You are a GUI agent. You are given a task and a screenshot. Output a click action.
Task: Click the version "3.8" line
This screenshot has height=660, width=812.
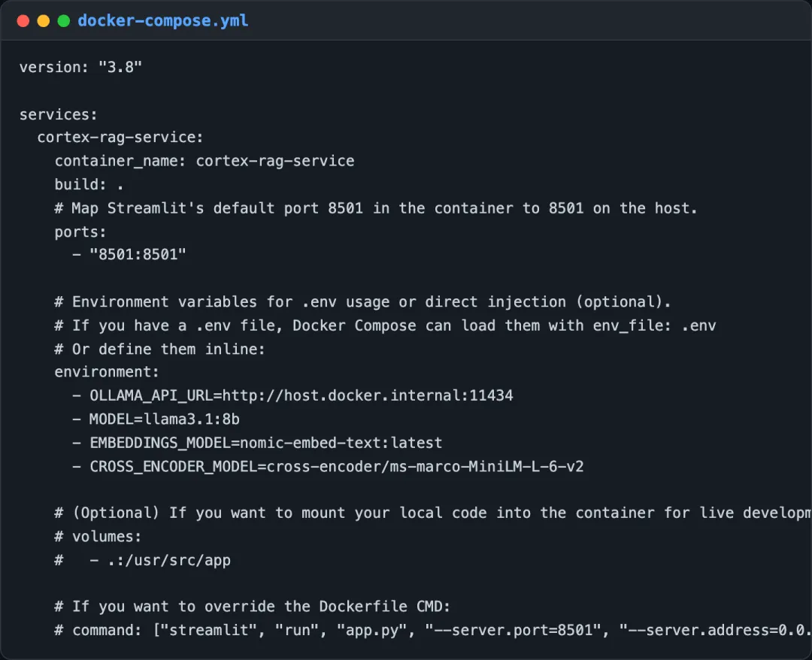80,67
